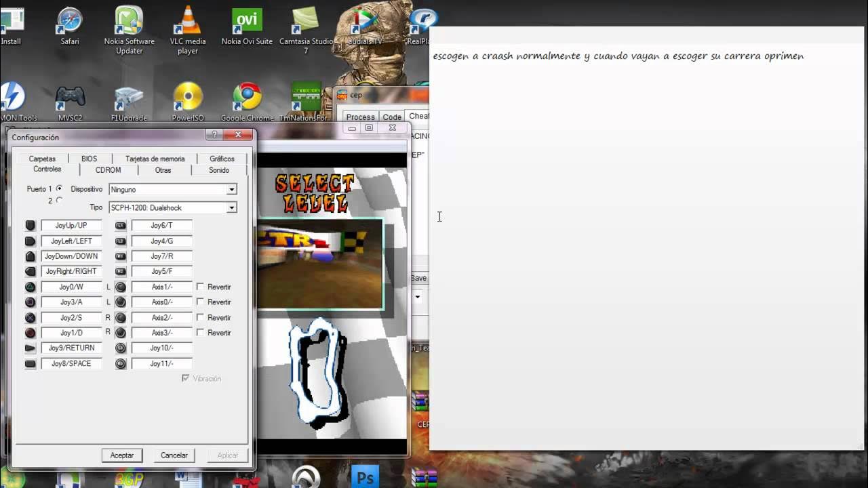The image size is (868, 488).
Task: Switch to the Gráficos tab
Action: [x=222, y=159]
